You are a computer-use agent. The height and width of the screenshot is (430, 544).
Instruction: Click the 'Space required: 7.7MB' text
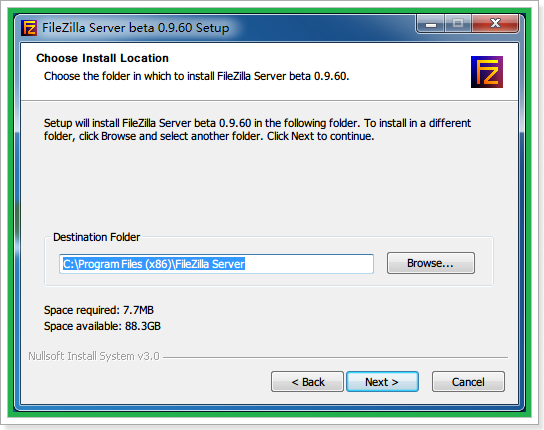click(x=99, y=310)
